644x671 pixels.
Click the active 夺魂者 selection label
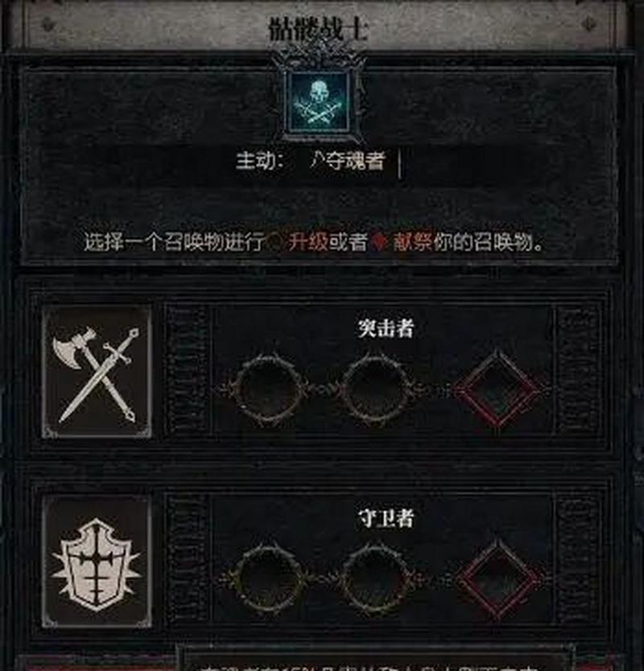pyautogui.click(x=347, y=162)
